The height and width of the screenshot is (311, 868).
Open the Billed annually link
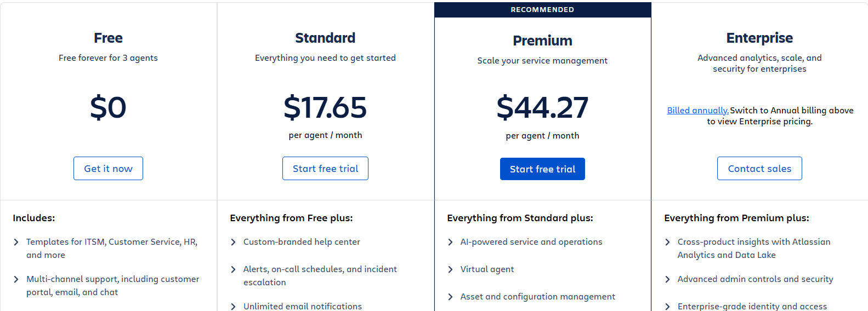click(697, 111)
